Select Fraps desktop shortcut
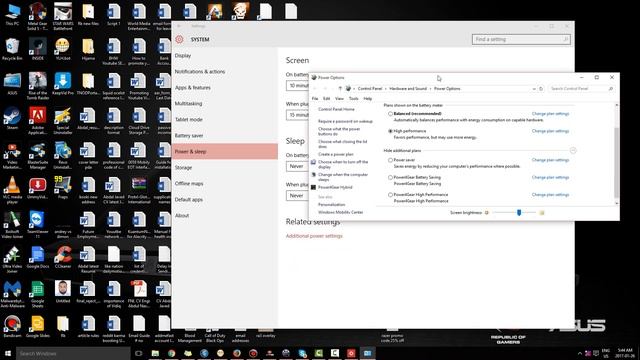Screen dimensions: 640x360 tap(63, 188)
